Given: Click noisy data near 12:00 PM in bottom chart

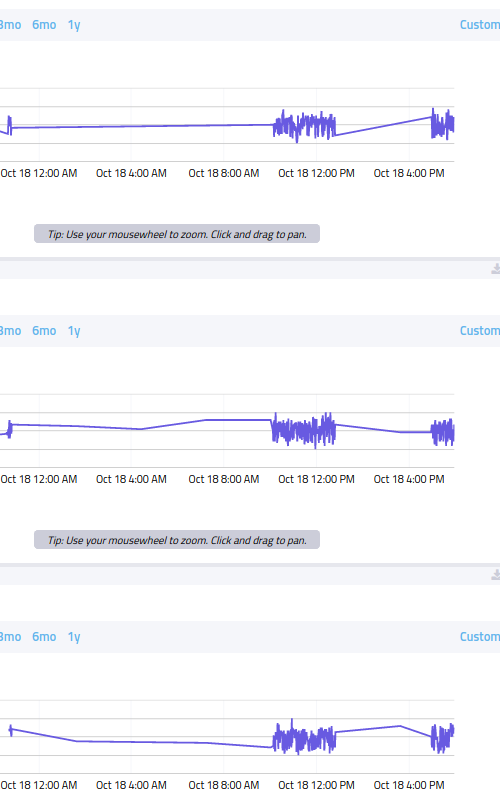Looking at the screenshot, I should pyautogui.click(x=304, y=738).
